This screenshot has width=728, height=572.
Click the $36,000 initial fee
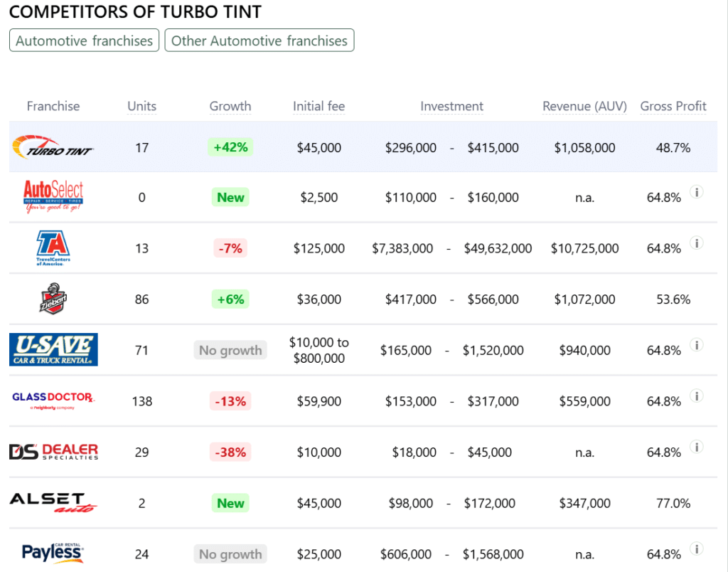coord(319,300)
